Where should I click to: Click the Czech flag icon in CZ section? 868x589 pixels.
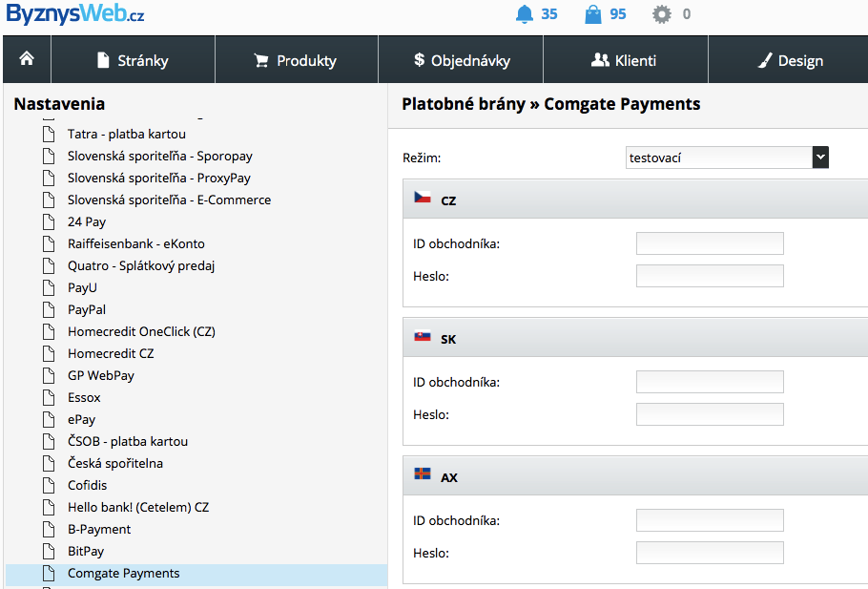423,198
